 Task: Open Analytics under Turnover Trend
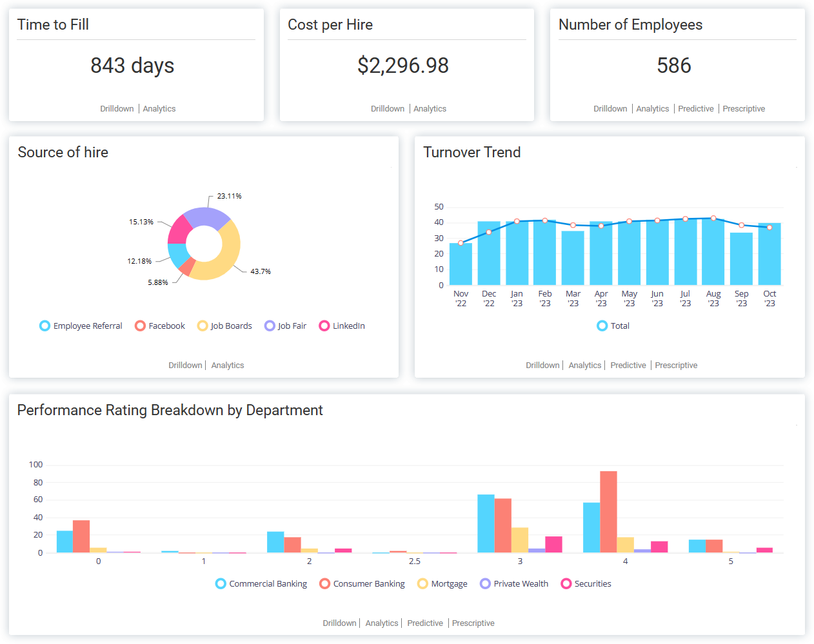pos(585,366)
